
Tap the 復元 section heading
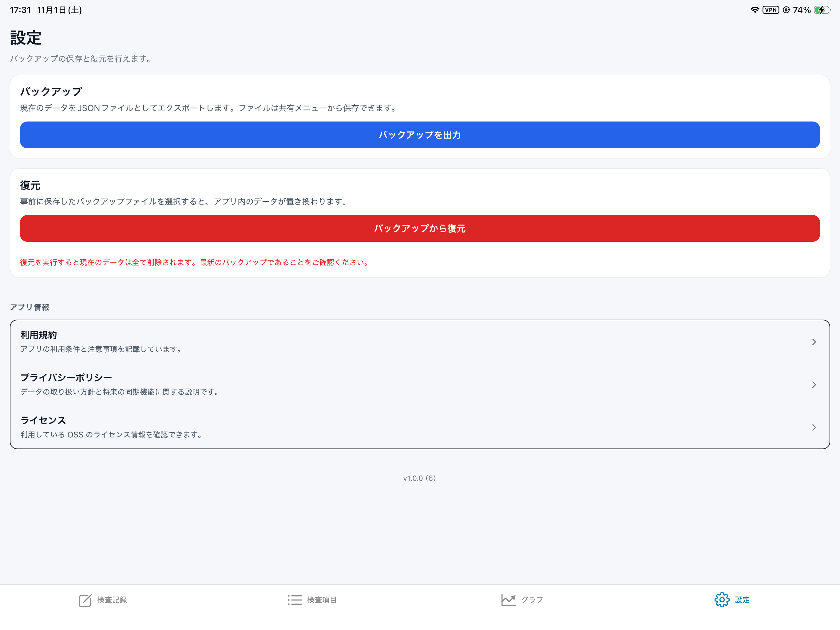[x=30, y=185]
